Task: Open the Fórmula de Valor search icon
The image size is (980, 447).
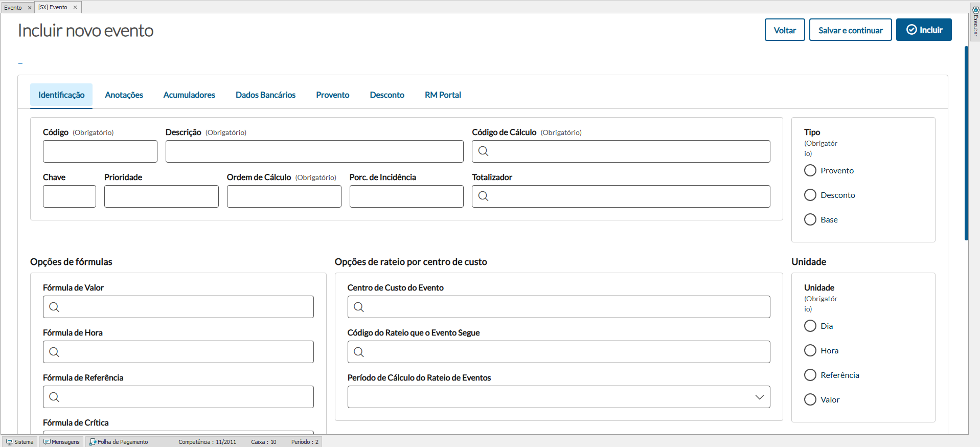Action: [54, 307]
